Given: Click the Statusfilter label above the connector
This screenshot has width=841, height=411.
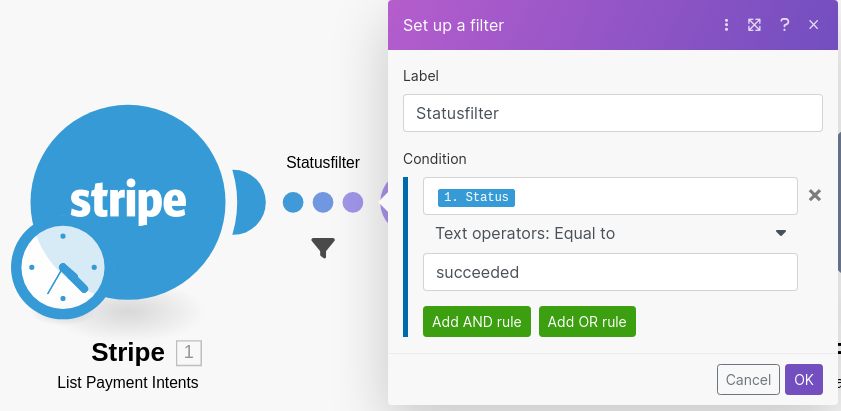Looking at the screenshot, I should (x=323, y=162).
